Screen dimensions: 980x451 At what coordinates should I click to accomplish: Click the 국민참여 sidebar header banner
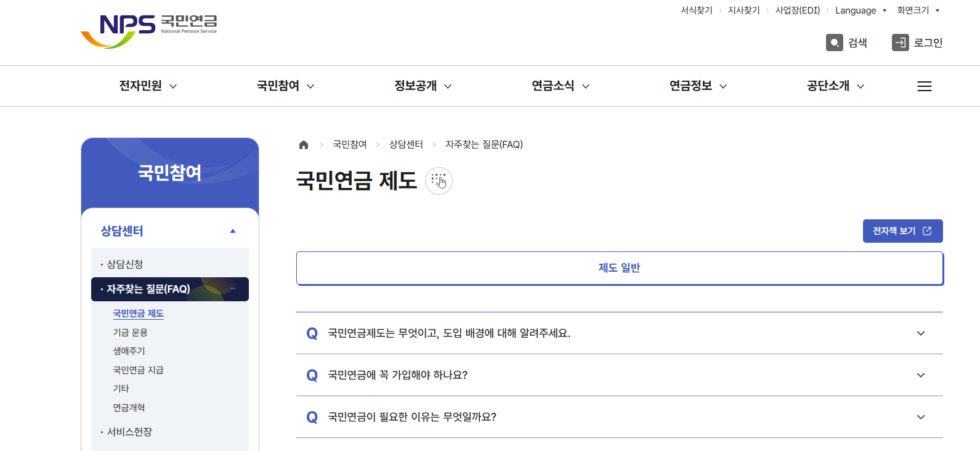[x=170, y=173]
